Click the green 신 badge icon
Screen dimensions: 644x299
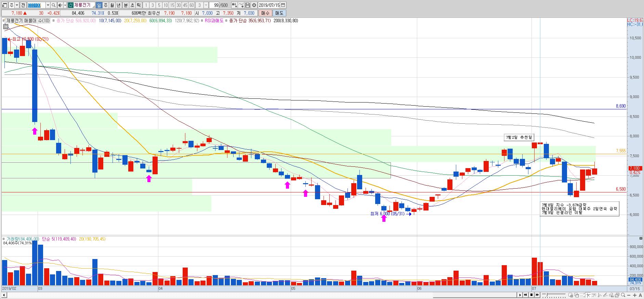70,5
